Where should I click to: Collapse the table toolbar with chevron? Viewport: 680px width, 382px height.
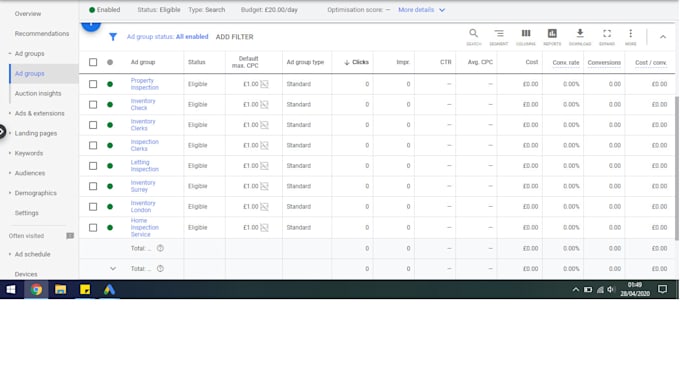(663, 37)
